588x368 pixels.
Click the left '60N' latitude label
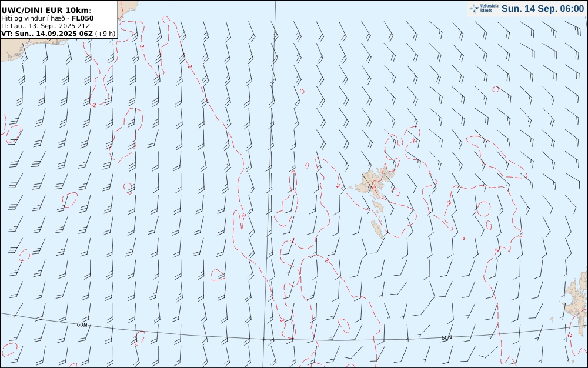pyautogui.click(x=82, y=324)
